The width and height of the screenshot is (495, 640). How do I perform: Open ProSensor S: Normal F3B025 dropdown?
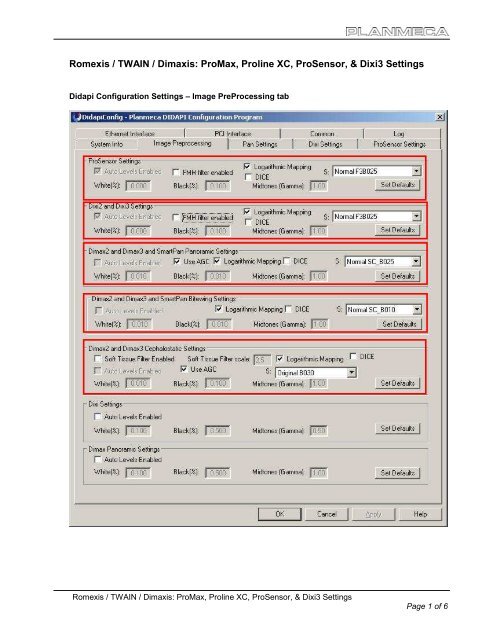pos(416,171)
